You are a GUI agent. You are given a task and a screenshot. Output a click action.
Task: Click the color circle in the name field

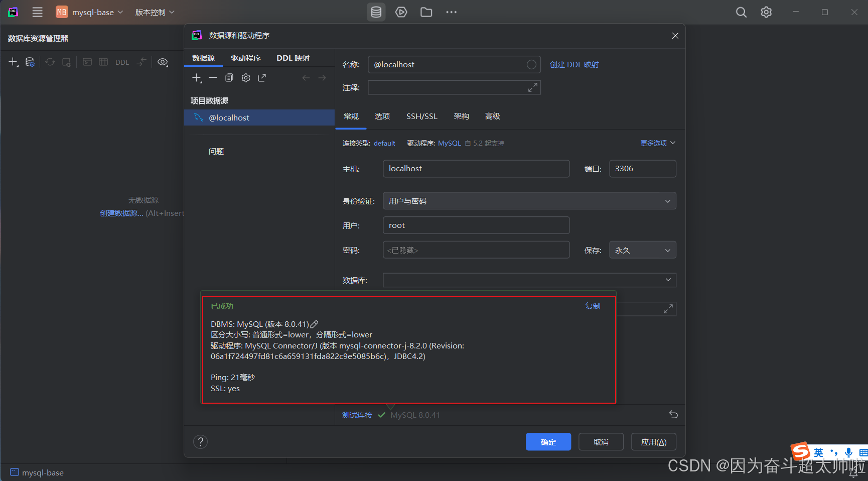pos(531,64)
